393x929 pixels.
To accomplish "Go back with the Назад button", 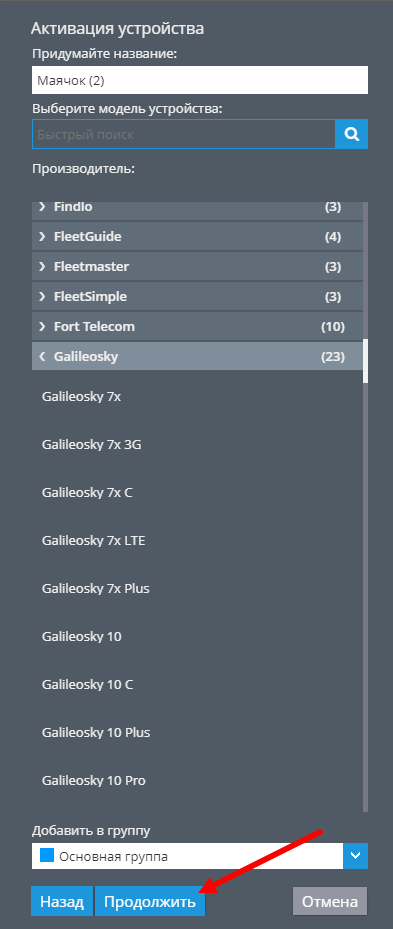I will coord(62,902).
